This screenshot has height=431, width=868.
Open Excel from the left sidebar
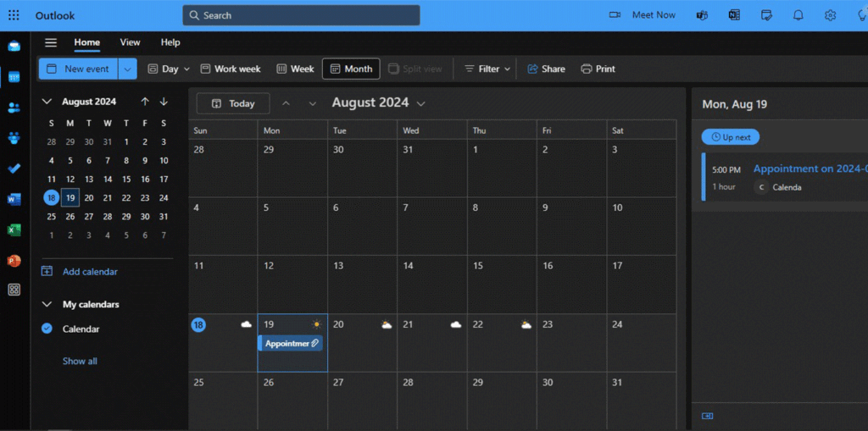[14, 230]
